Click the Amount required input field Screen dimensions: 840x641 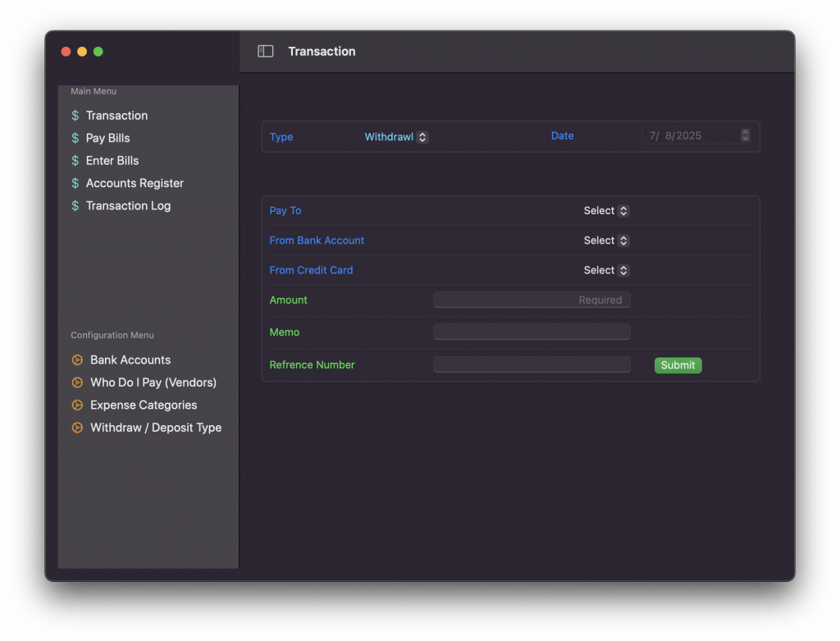(x=532, y=300)
